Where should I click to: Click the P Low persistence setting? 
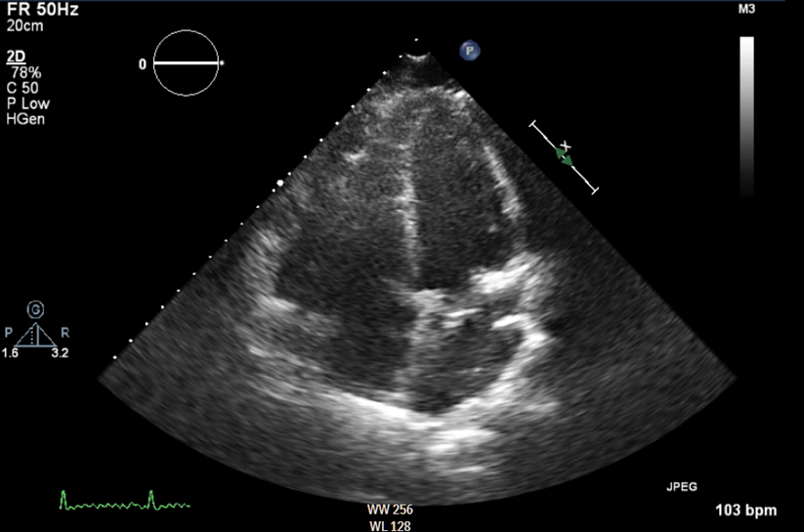click(x=27, y=103)
